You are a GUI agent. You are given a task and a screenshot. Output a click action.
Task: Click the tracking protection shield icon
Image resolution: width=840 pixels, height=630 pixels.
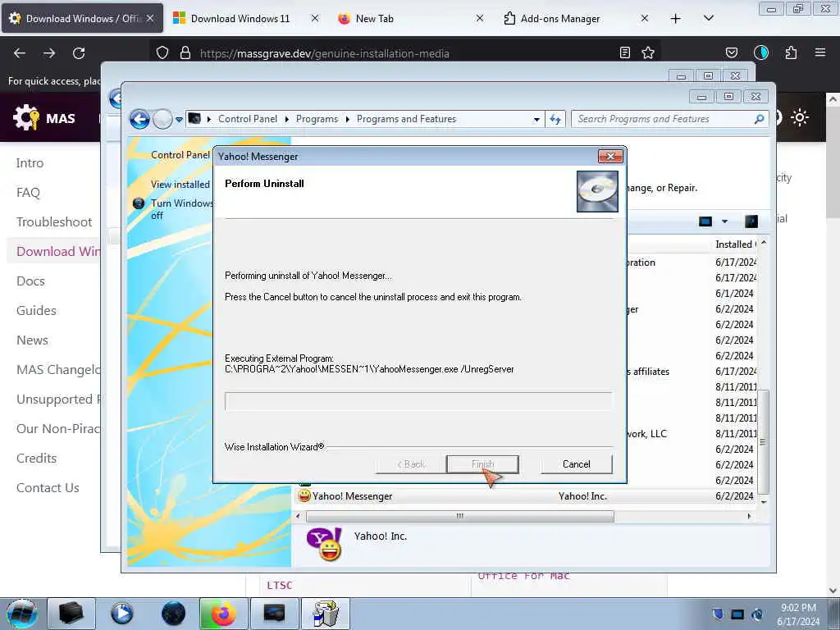point(162,53)
